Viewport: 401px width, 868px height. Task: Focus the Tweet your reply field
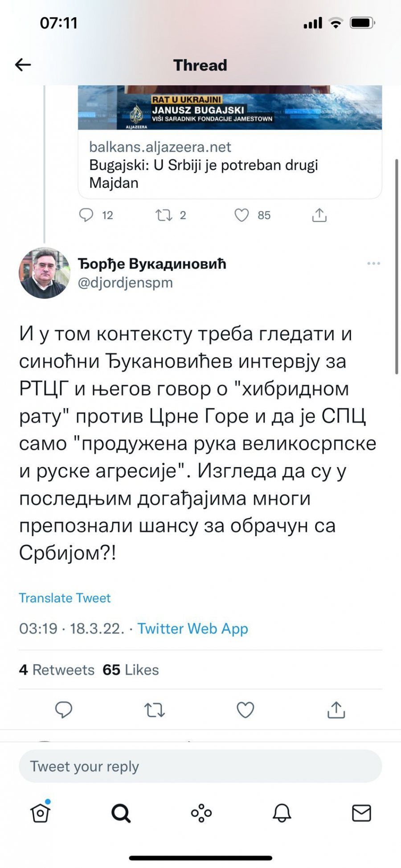(x=200, y=766)
